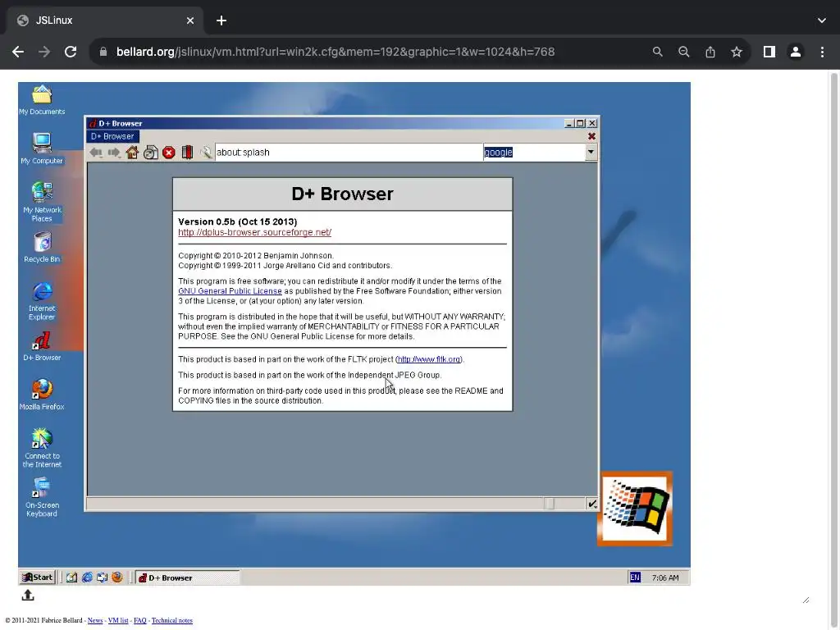Go back using D+ Browser back arrow
Image resolution: width=840 pixels, height=630 pixels.
point(96,153)
